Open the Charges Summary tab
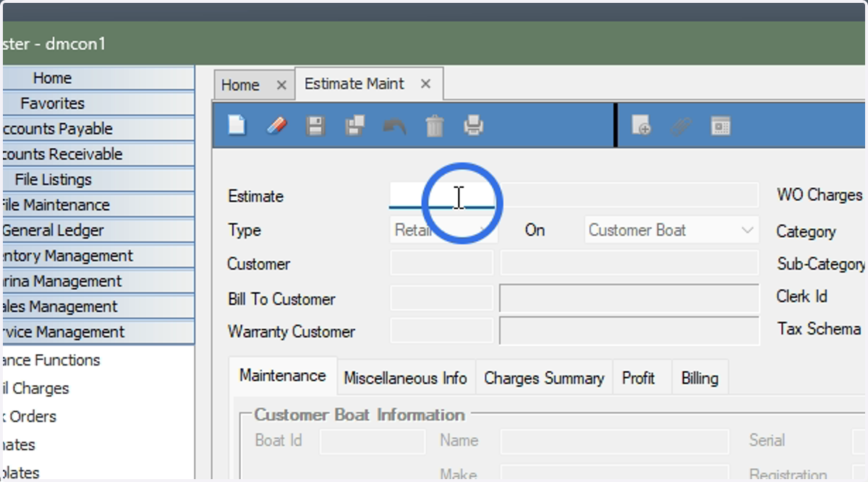The image size is (868, 482). point(544,378)
